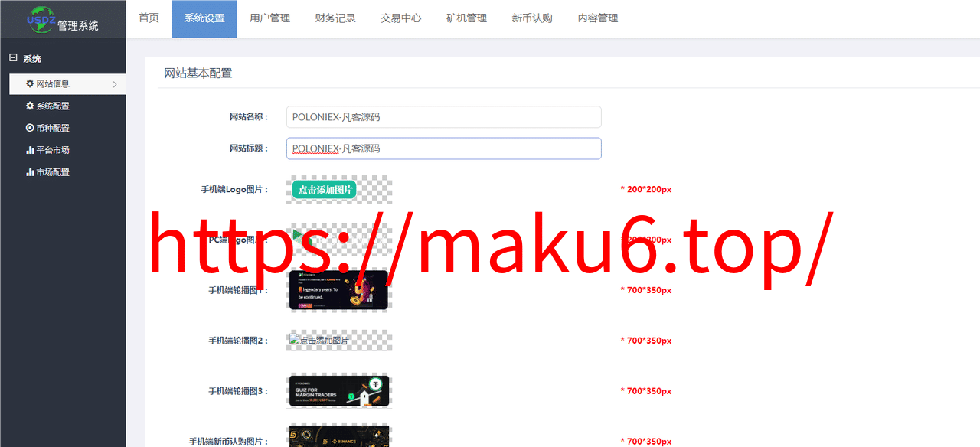Open 网站信息 sidebar item

click(67, 84)
